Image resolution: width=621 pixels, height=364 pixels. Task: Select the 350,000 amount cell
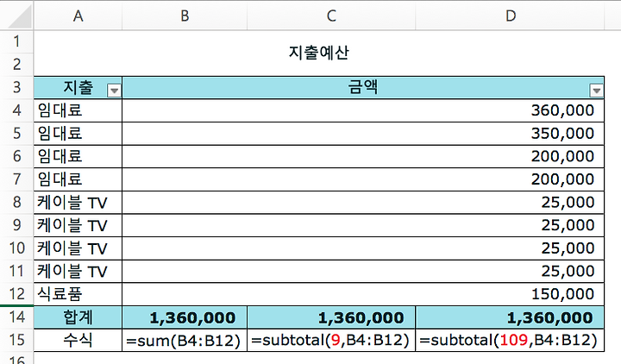363,133
